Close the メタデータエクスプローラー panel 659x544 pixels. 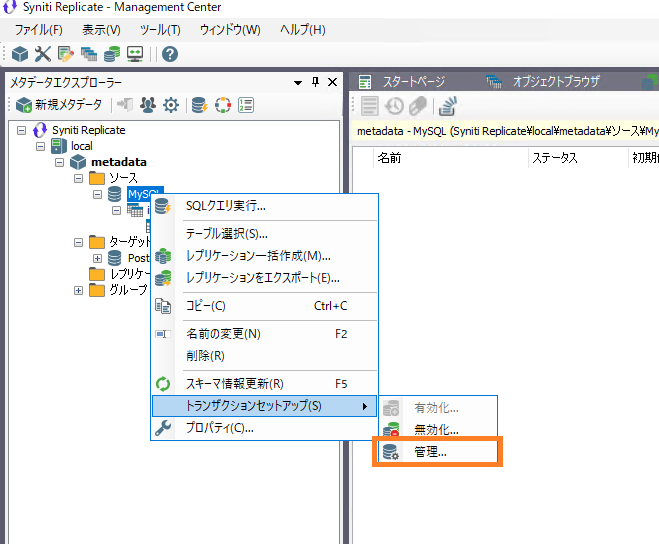click(332, 82)
